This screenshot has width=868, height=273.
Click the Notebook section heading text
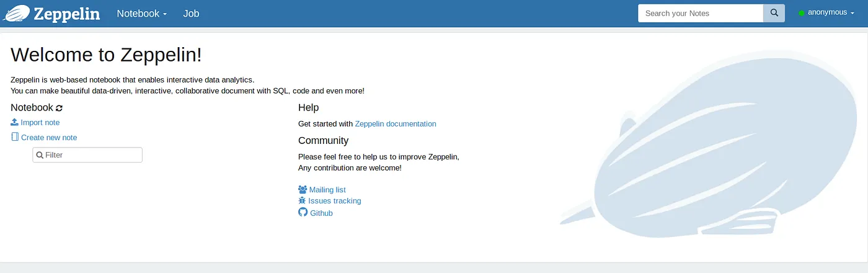click(32, 107)
